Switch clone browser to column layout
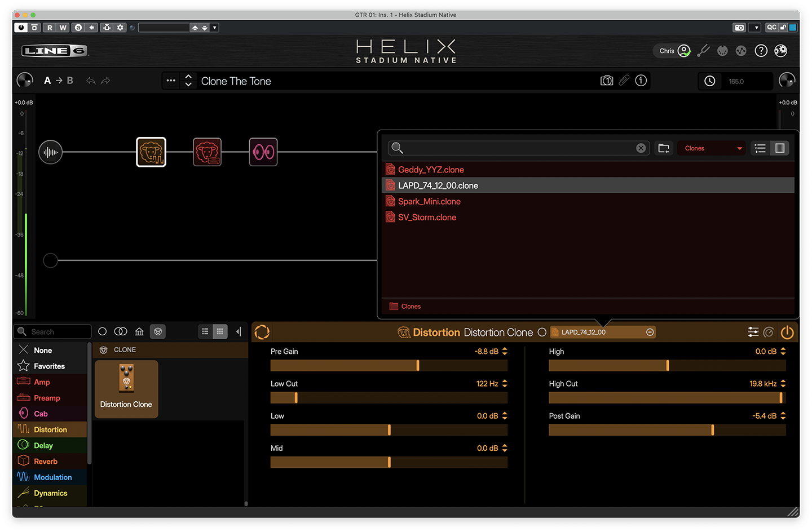812x532 pixels. click(780, 148)
